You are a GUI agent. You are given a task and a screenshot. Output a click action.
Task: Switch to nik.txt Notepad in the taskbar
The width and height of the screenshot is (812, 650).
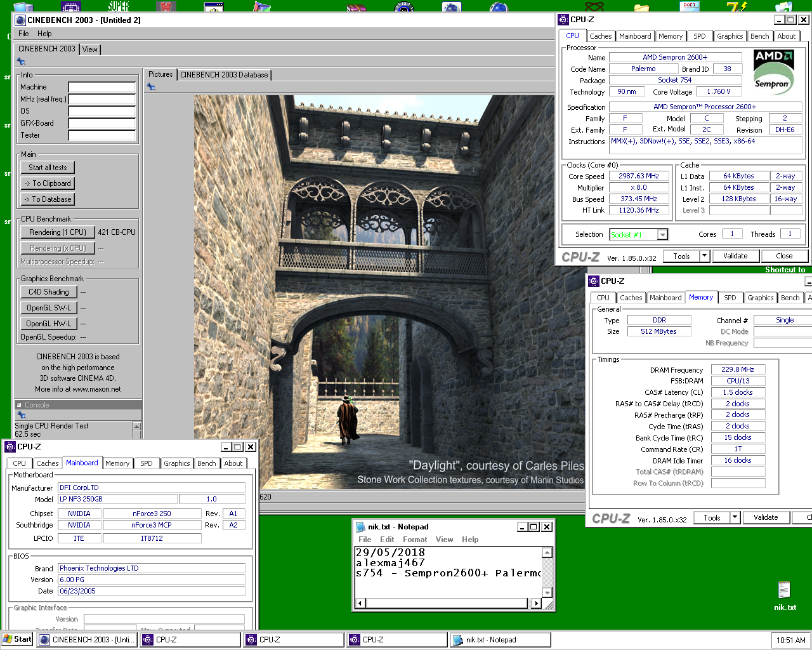tap(501, 640)
